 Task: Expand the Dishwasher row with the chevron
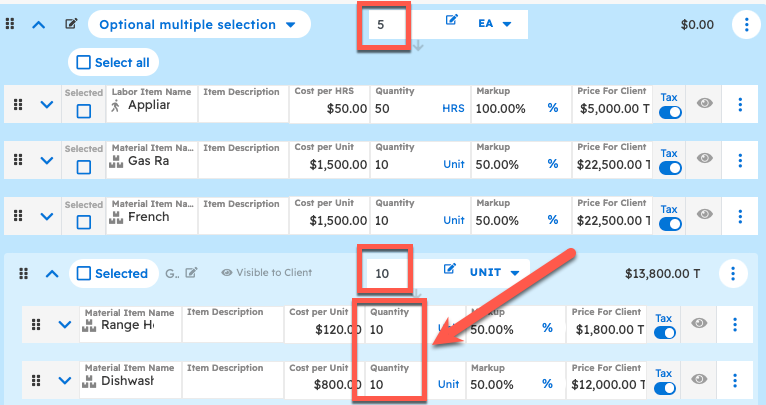click(64, 381)
